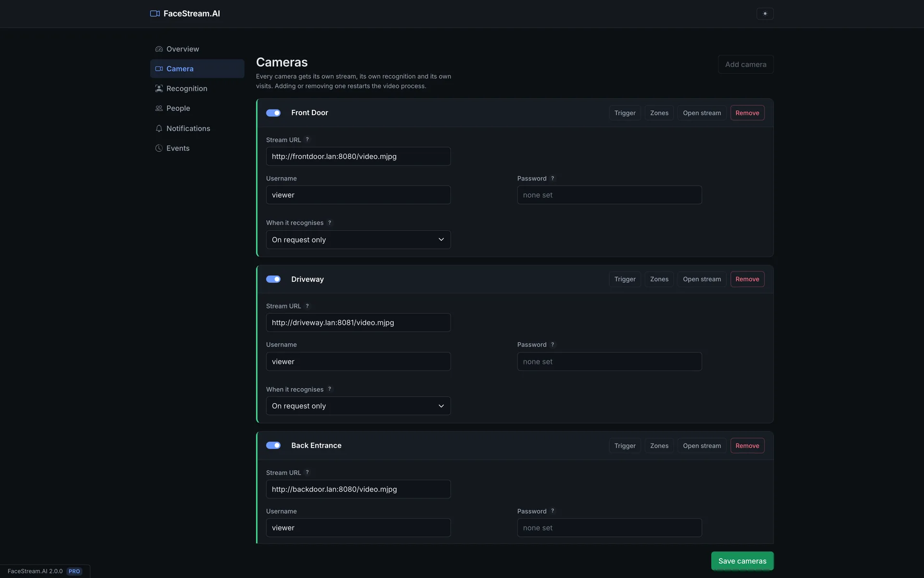Click the FaceStream.AI camera logo icon
Image resolution: width=924 pixels, height=578 pixels.
point(155,13)
